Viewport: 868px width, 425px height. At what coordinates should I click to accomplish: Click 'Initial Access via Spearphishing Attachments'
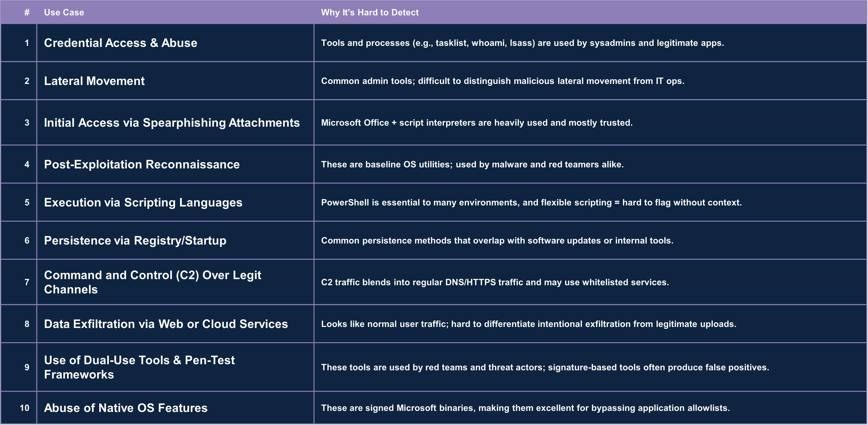coord(172,122)
